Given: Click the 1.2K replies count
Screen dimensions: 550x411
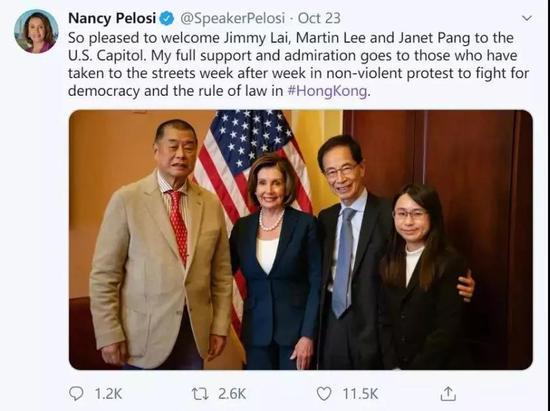Looking at the screenshot, I should (x=108, y=394).
